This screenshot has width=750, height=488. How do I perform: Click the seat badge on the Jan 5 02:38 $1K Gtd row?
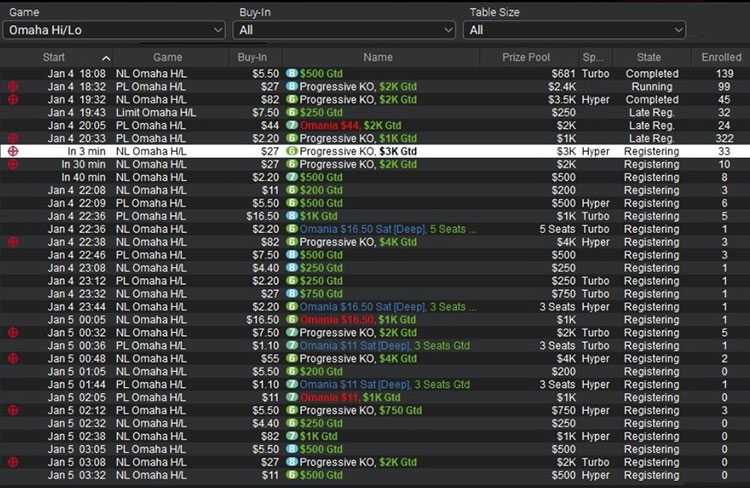(x=292, y=436)
